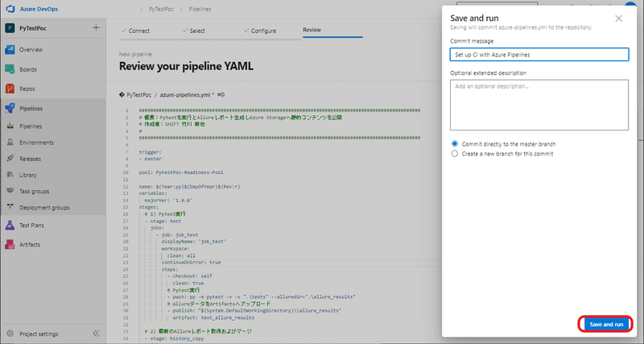Open the Test Plans flask icon
This screenshot has height=344, width=644.
click(x=10, y=225)
